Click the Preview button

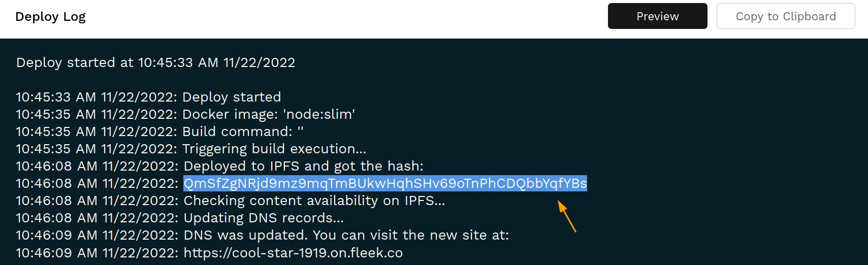(x=657, y=16)
